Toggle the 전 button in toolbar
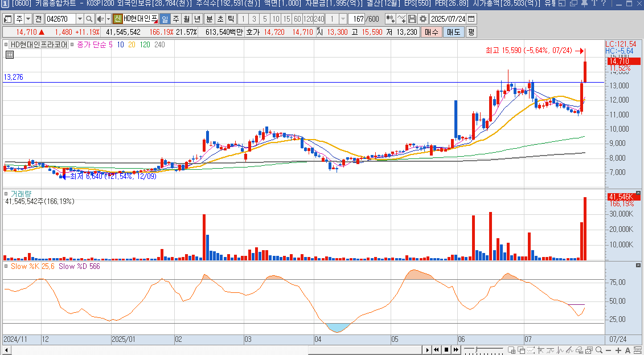 (38, 19)
